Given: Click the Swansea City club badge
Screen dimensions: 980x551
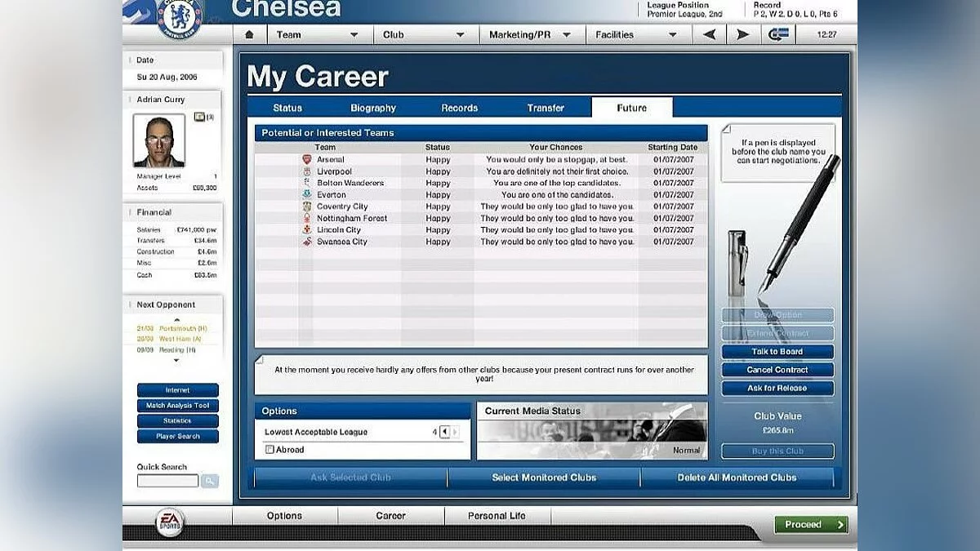Looking at the screenshot, I should [x=307, y=242].
